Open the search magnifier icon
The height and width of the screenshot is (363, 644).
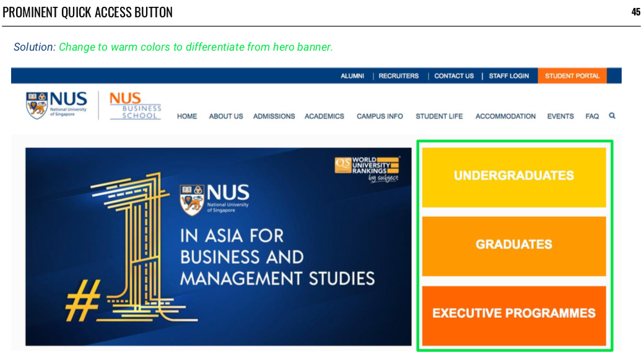[612, 116]
